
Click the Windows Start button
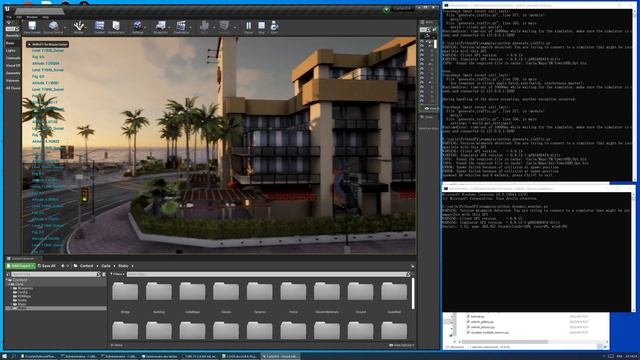tap(4, 356)
